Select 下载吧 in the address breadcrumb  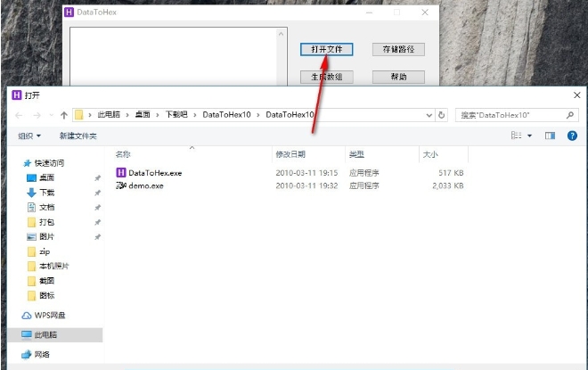pyautogui.click(x=176, y=115)
